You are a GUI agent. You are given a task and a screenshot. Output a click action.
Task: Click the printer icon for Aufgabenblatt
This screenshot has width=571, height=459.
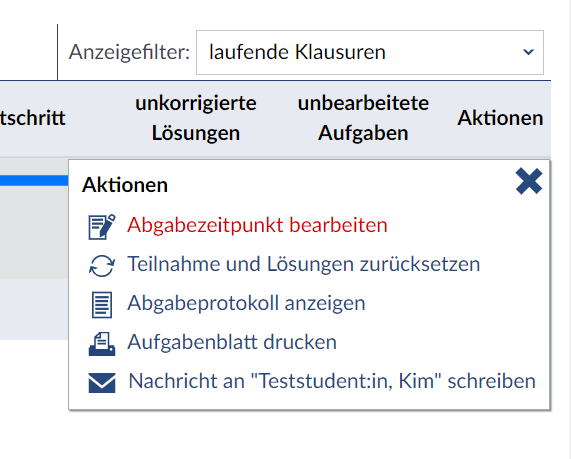tap(102, 344)
